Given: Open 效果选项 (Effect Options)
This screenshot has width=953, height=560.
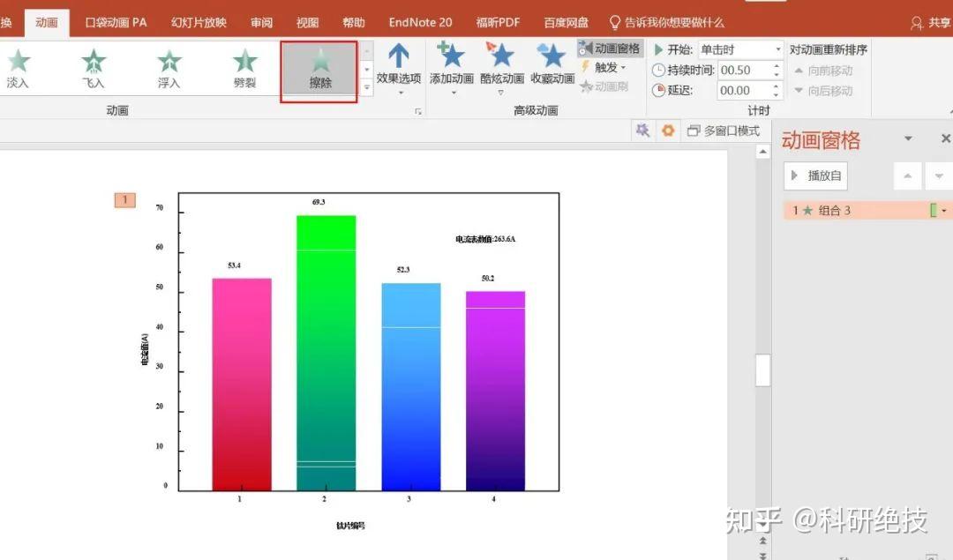Looking at the screenshot, I should tap(400, 69).
